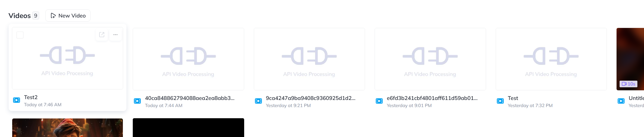Click the video icon beside 40ca848862794088aea2ea8abb3

[x=137, y=101]
